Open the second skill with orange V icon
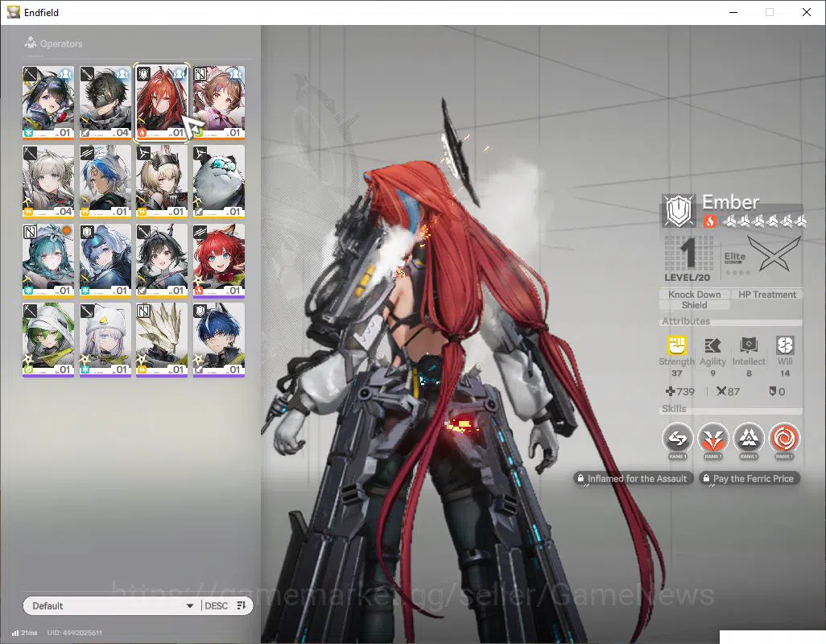The image size is (826, 644). coord(712,438)
